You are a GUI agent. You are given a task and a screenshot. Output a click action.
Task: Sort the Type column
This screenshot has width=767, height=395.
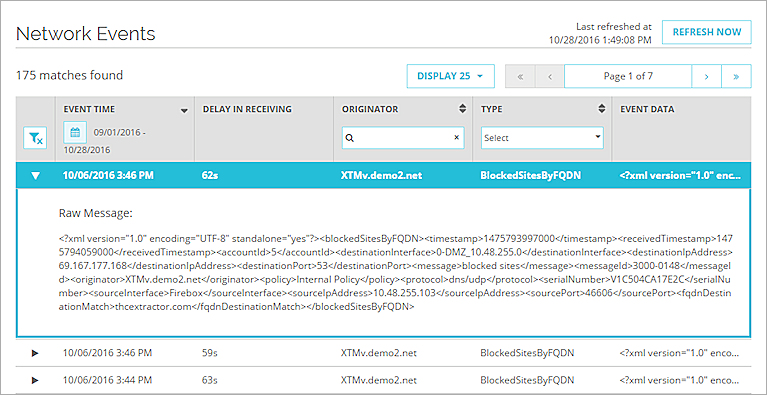tap(602, 110)
